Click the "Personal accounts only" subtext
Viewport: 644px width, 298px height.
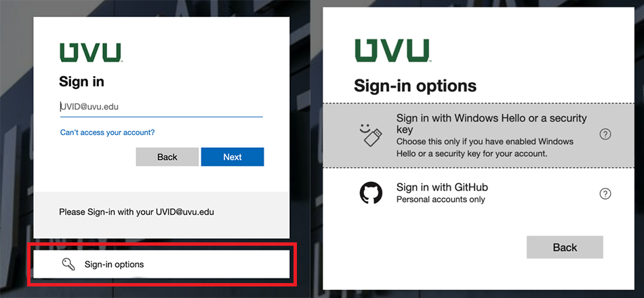click(x=441, y=200)
